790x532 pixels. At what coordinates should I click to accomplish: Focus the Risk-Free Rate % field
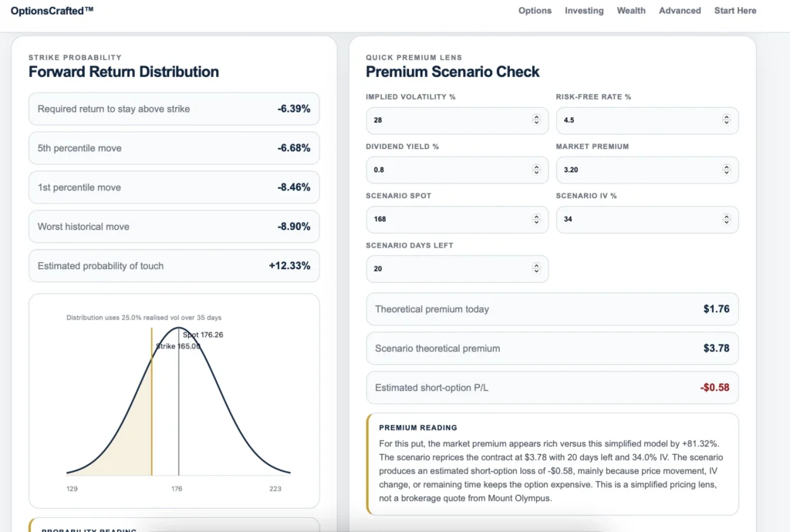(647, 120)
